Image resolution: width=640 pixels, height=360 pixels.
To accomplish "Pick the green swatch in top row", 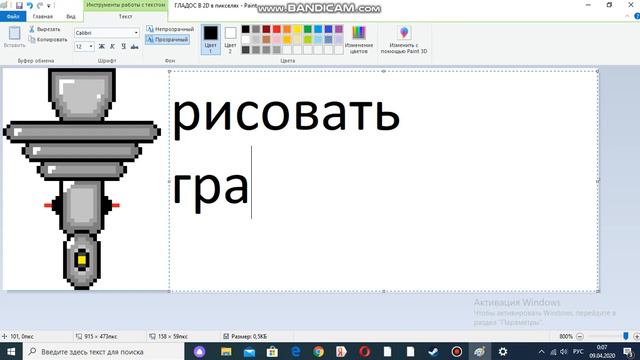I will click(308, 29).
